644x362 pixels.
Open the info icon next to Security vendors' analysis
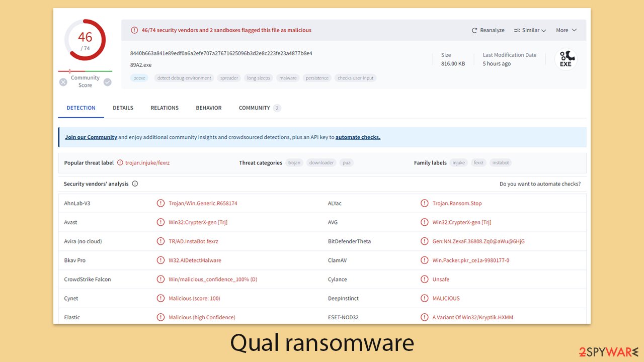click(x=134, y=184)
